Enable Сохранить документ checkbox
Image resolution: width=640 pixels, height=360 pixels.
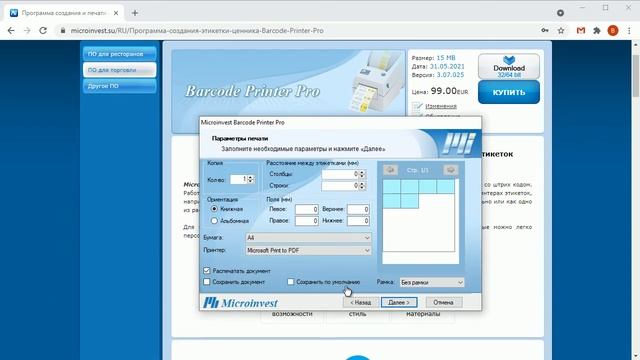point(207,282)
